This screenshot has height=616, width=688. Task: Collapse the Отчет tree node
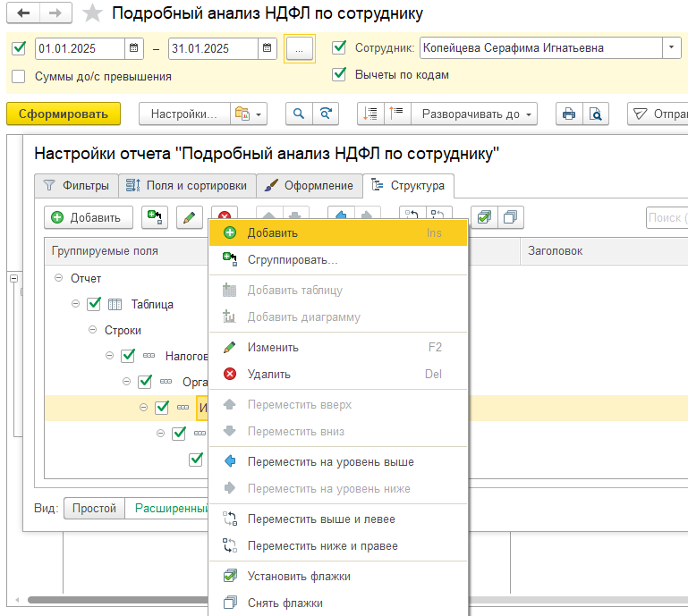(x=59, y=278)
